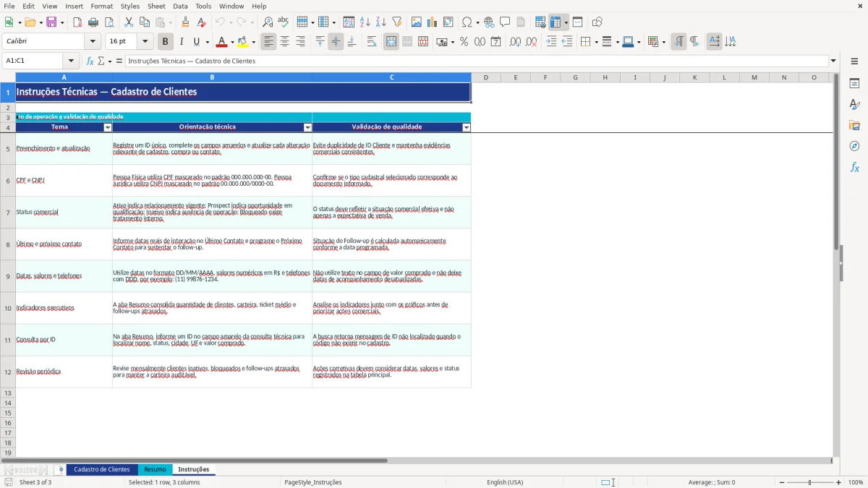Open Sidebar Properties panel icon
Viewport: 868px width, 488px height.
pos(854,84)
